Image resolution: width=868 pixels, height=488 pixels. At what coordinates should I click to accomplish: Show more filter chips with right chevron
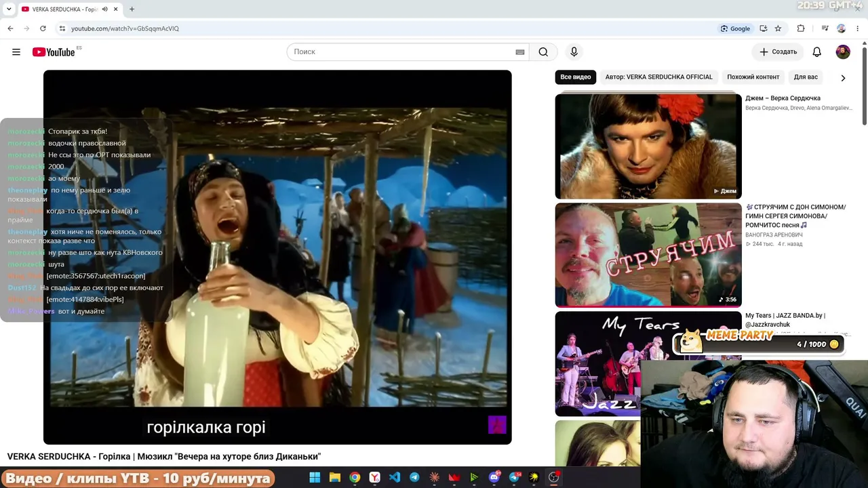843,78
